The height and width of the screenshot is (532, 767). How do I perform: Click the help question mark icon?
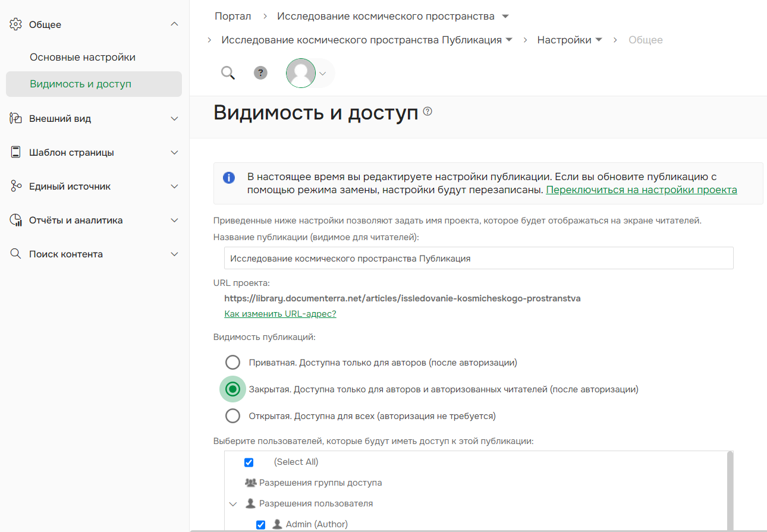pyautogui.click(x=260, y=73)
